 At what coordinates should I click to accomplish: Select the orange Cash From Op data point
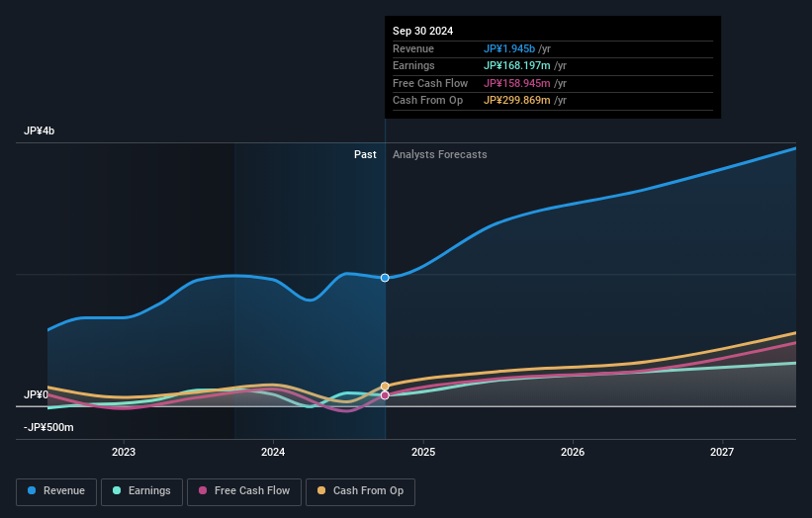pyautogui.click(x=385, y=387)
